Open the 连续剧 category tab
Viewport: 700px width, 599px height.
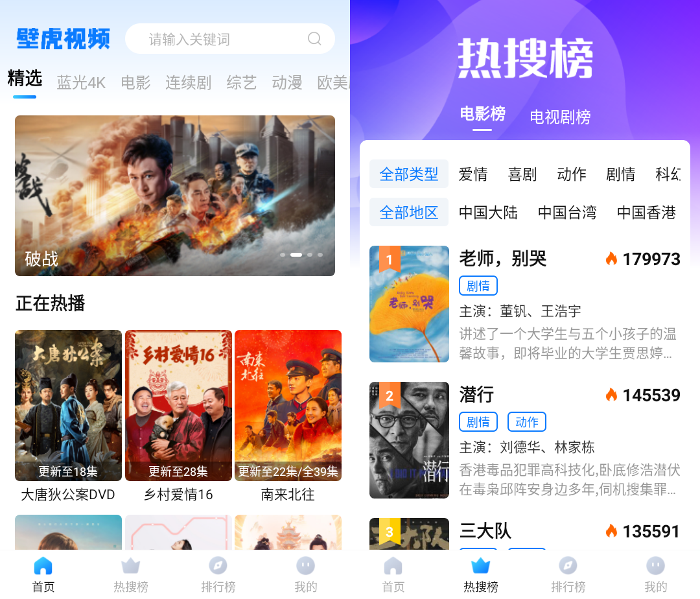pyautogui.click(x=189, y=82)
